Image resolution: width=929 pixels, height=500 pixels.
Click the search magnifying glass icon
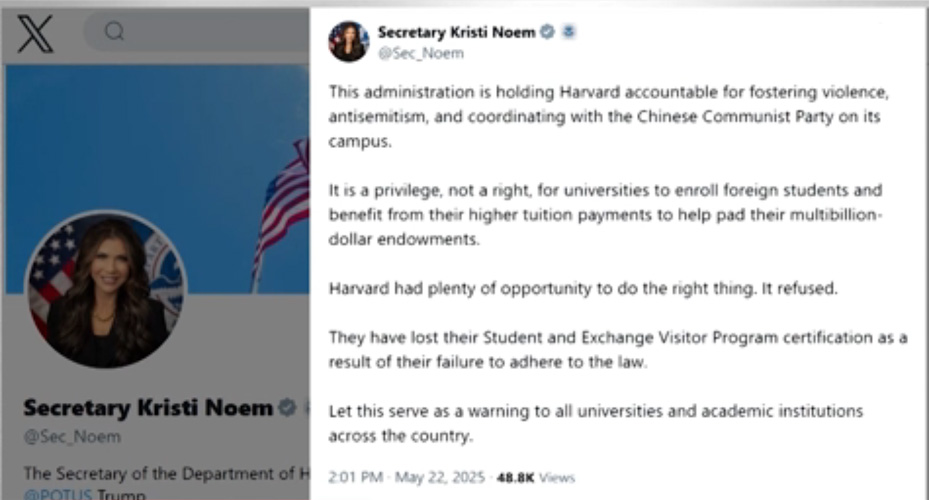pyautogui.click(x=114, y=33)
